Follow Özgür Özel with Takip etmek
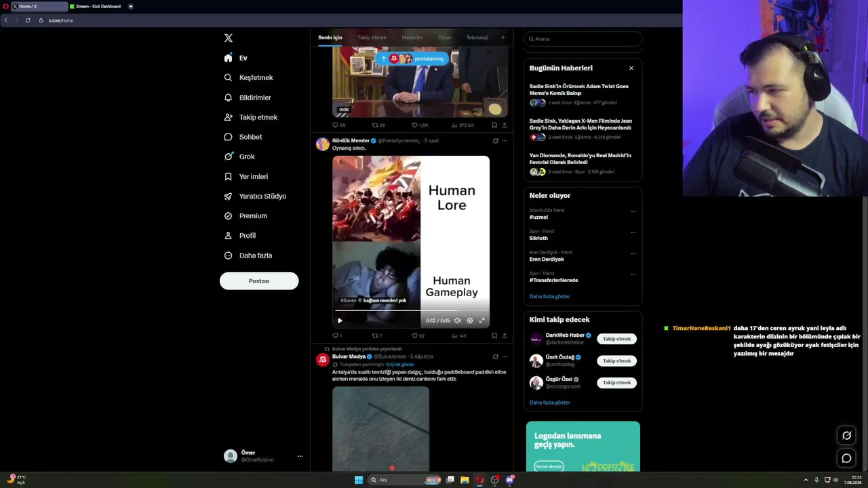Image resolution: width=868 pixels, height=488 pixels. pyautogui.click(x=617, y=382)
